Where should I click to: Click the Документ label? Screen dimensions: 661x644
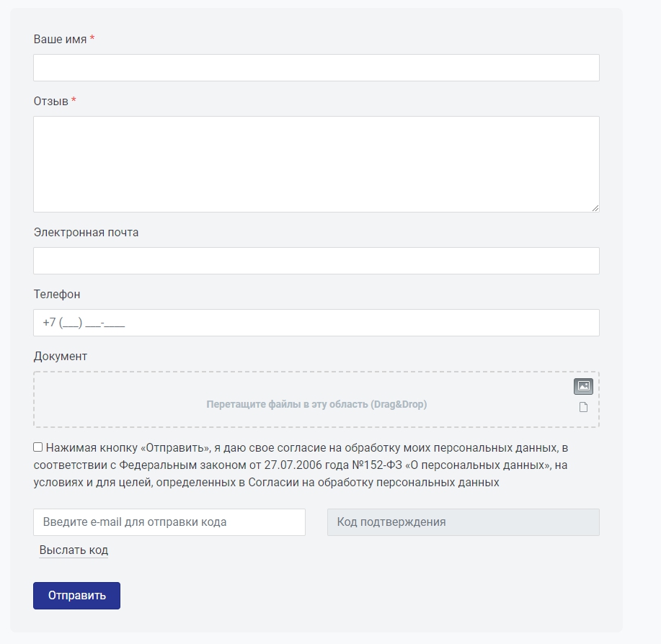point(60,356)
